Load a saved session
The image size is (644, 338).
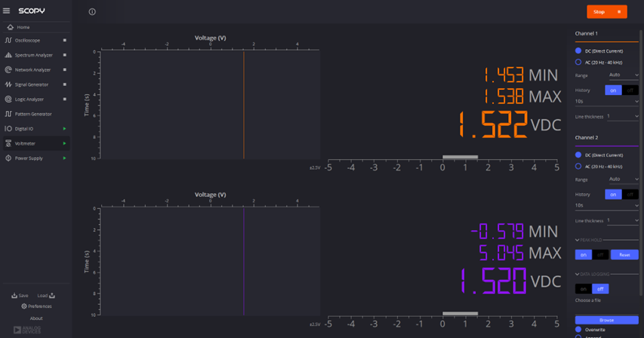(x=46, y=295)
